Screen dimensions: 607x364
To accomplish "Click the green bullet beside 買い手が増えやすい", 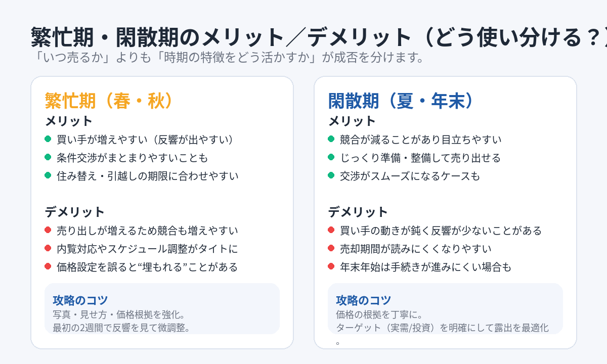I will click(x=48, y=139).
